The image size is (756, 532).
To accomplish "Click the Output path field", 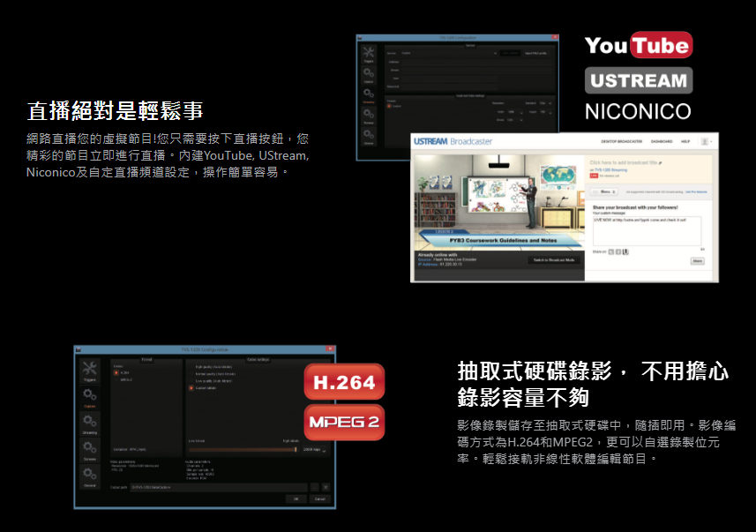I will (219, 488).
